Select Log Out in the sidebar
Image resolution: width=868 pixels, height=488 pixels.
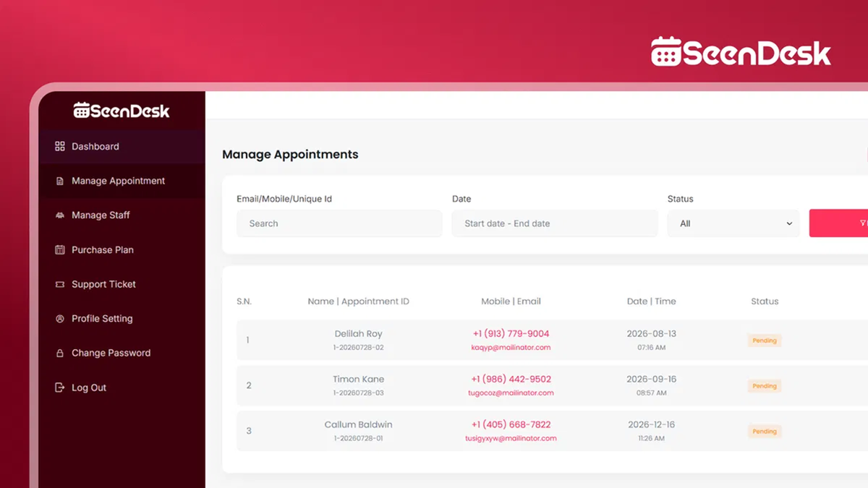122,388
